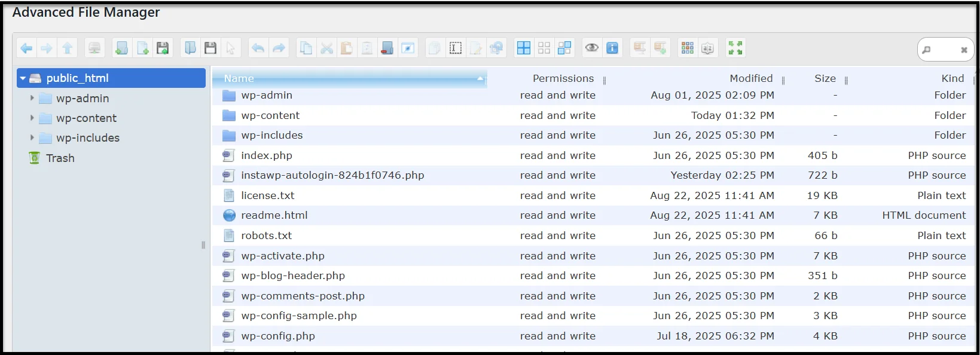Viewport: 980px width, 355px height.
Task: Click the delete icon with red minus
Action: (x=387, y=48)
